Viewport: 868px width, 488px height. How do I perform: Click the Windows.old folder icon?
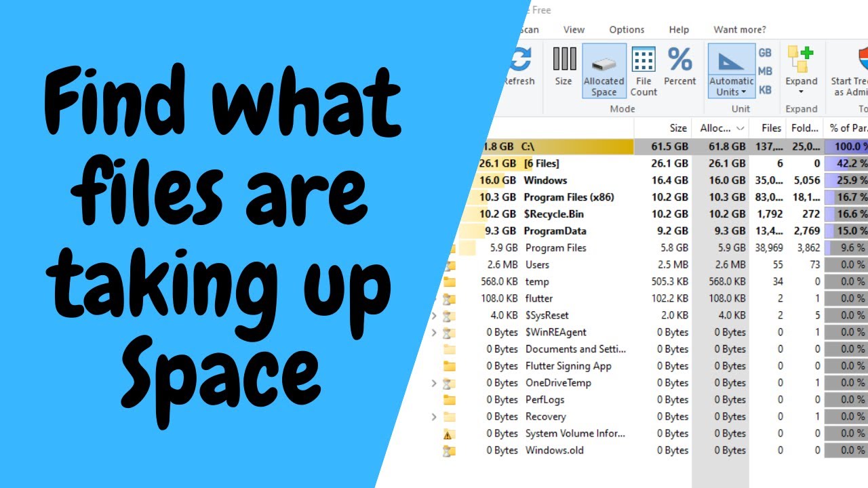click(449, 451)
